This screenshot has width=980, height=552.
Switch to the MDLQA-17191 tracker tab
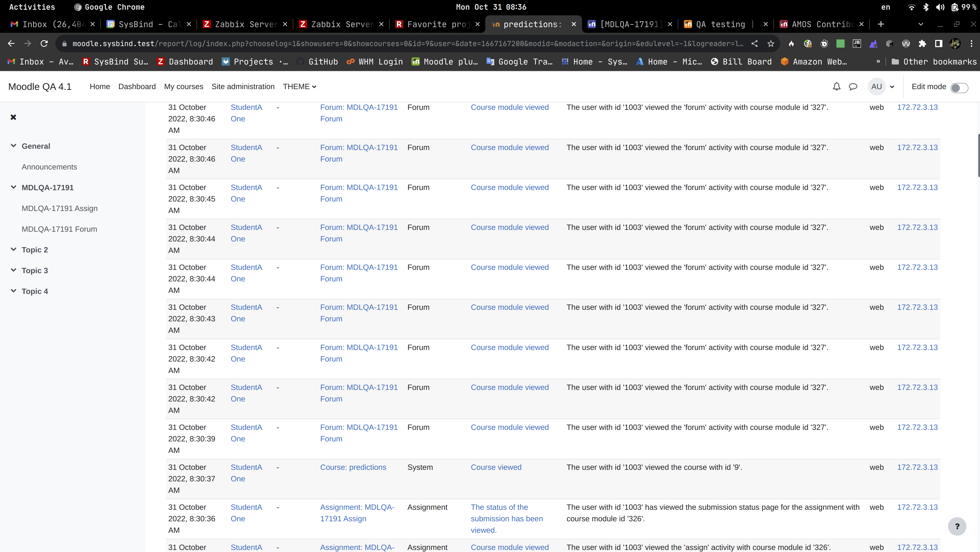click(630, 24)
